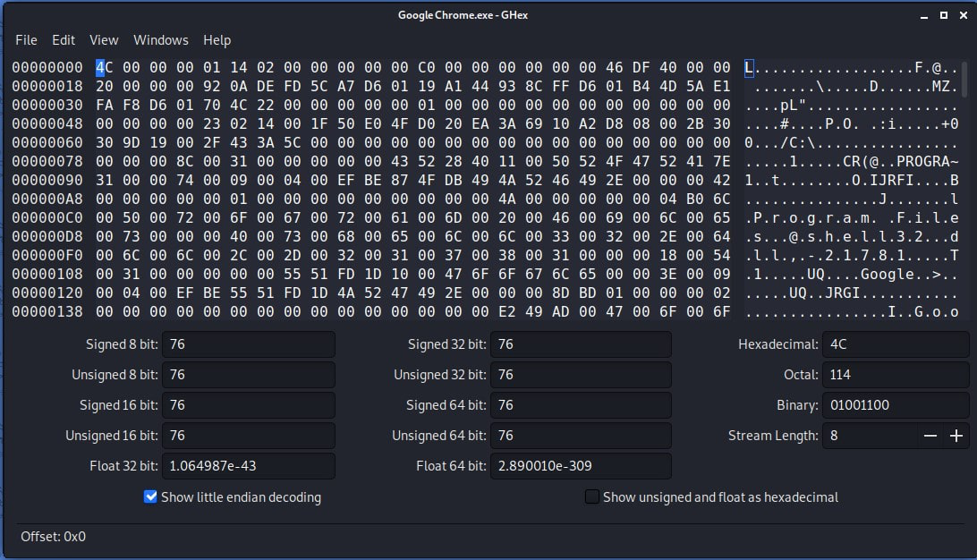
Task: Click the Float 64 bit field
Action: pos(580,466)
